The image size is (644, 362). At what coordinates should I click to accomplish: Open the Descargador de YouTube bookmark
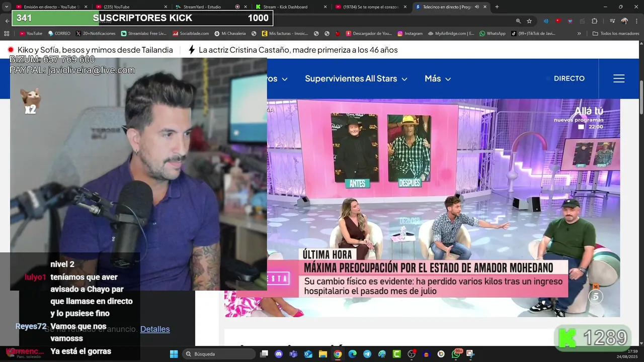pyautogui.click(x=369, y=34)
